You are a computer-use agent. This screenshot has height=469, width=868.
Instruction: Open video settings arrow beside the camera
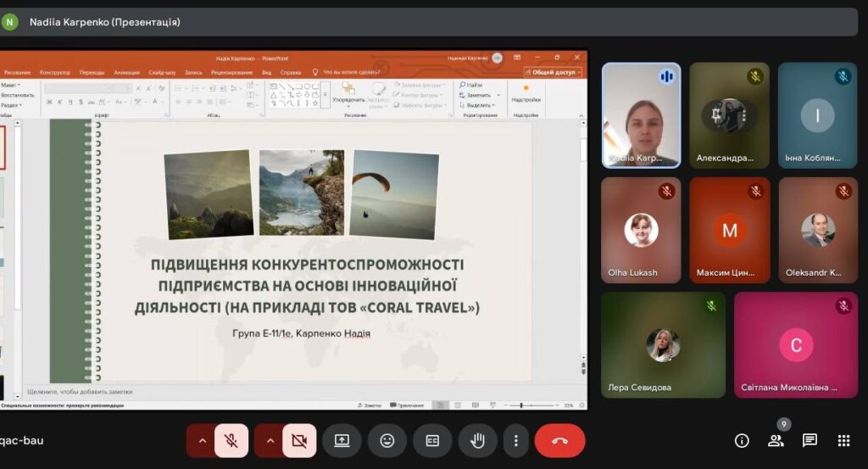[x=270, y=441]
